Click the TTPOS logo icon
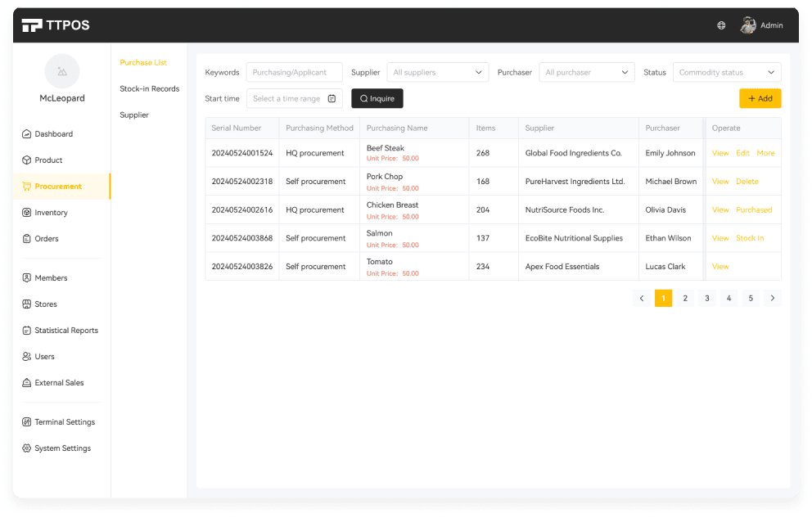 32,25
